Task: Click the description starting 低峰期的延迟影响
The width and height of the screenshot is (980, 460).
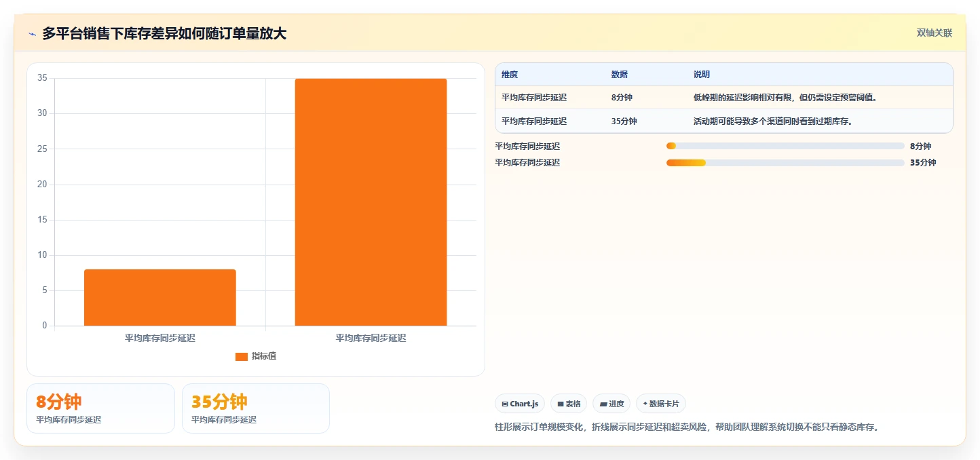Action: tap(785, 98)
